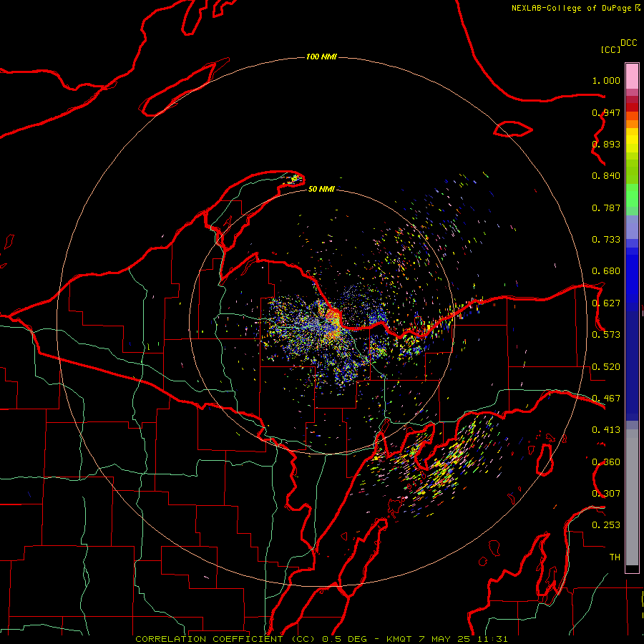Click the KMQT station ID in the caption
Image resolution: width=644 pixels, height=644 pixels.
tap(399, 639)
